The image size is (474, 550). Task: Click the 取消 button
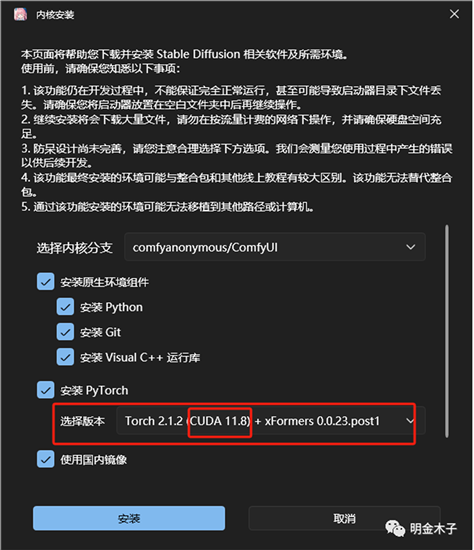[x=344, y=518]
